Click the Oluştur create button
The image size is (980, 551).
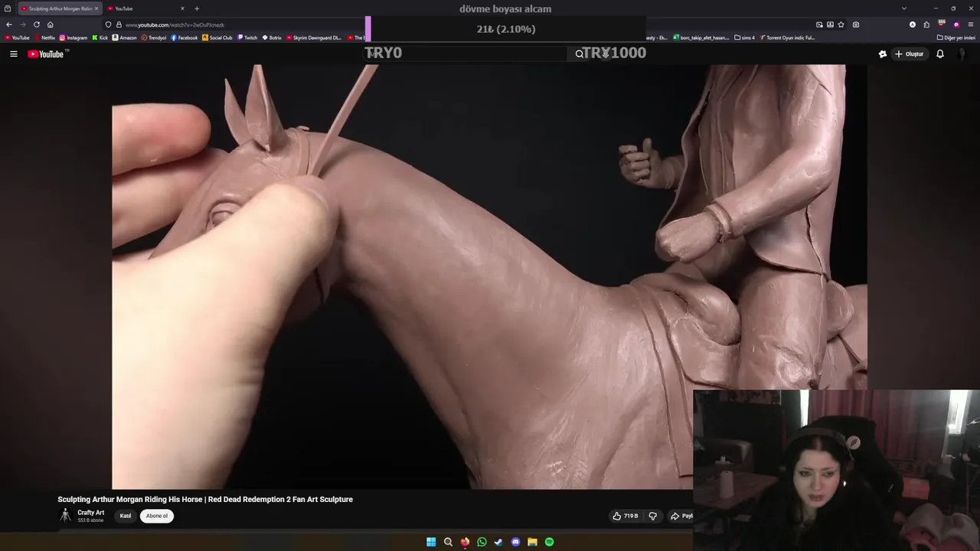tap(910, 54)
